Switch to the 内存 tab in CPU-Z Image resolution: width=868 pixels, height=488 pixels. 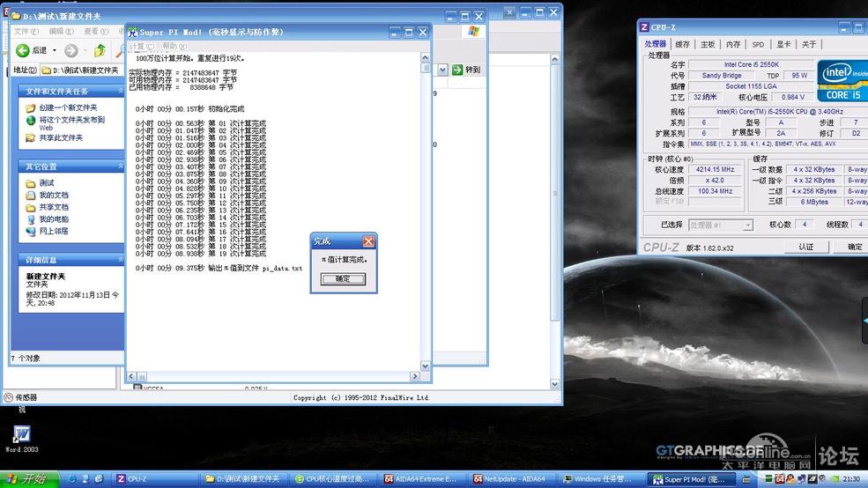click(x=733, y=44)
